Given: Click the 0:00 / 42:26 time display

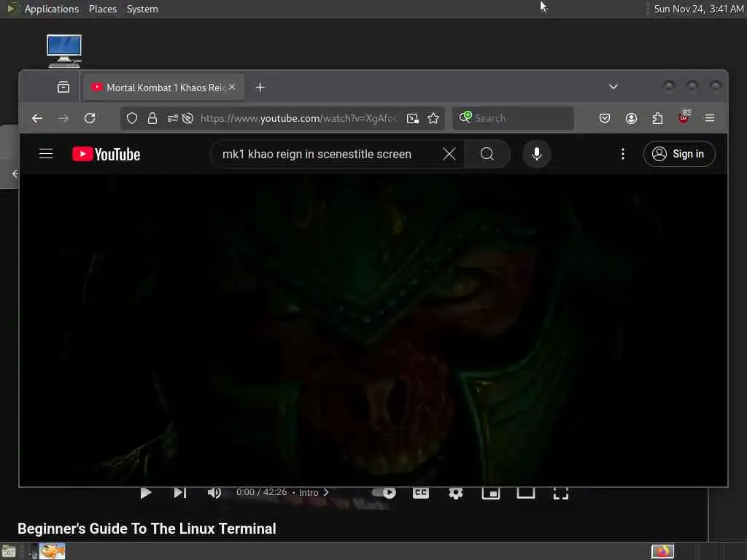Looking at the screenshot, I should 262,492.
